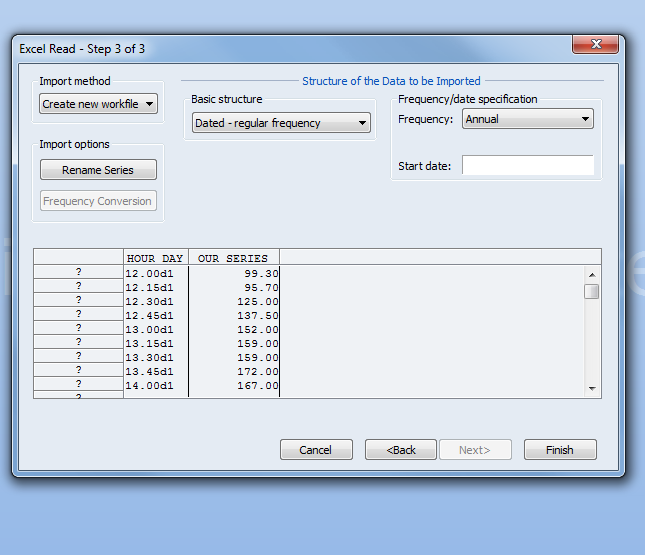Click the 13.45d1 cell

156,372
